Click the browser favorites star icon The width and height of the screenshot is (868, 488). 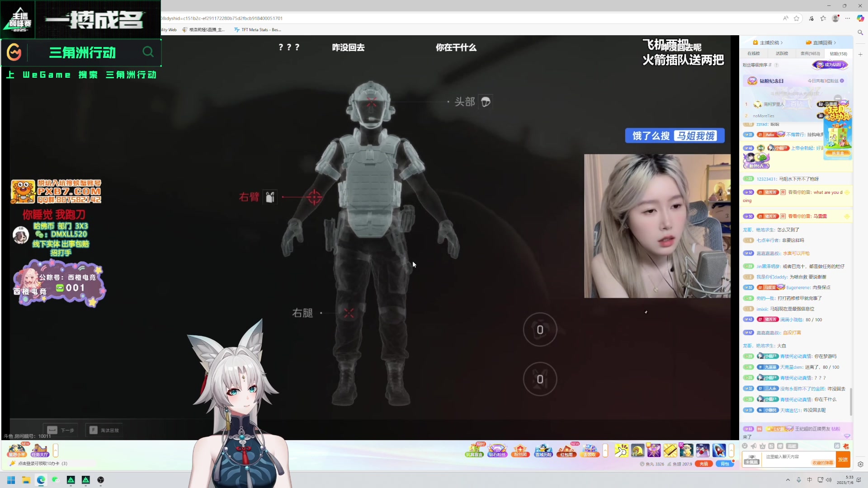797,19
